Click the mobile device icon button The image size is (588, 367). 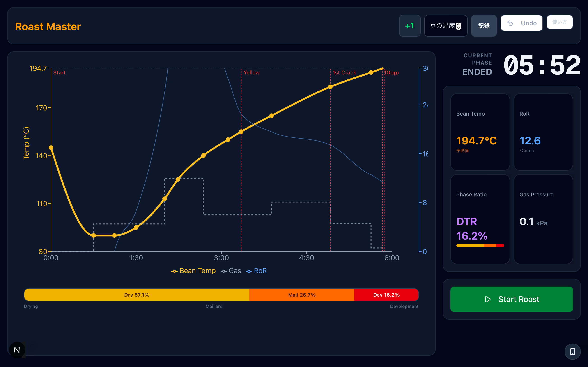[572, 351]
